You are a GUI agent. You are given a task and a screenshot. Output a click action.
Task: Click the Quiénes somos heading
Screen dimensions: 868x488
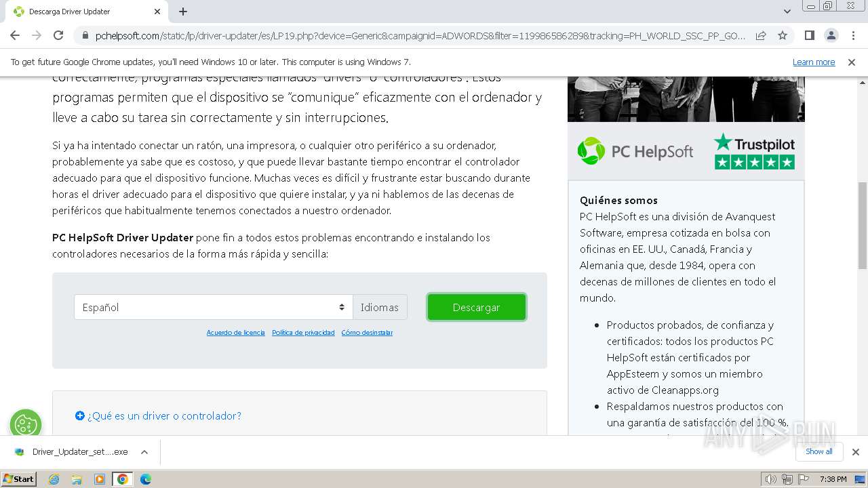(618, 200)
